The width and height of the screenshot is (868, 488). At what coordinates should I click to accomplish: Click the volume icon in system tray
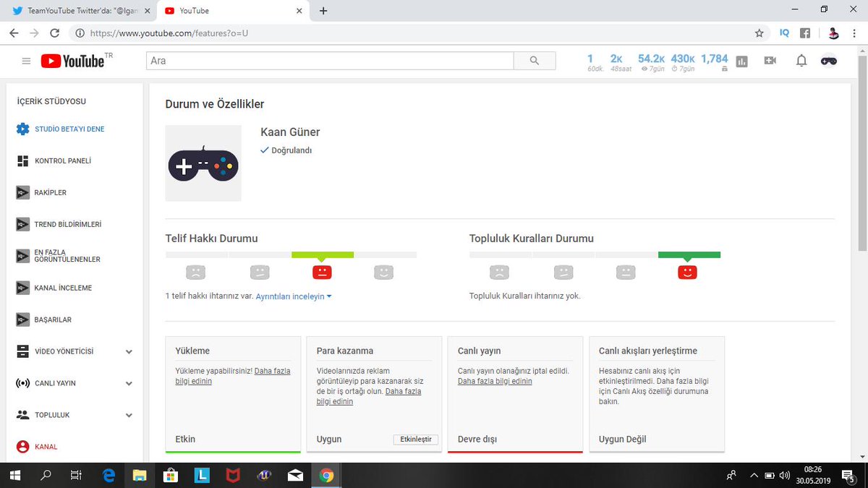[785, 475]
